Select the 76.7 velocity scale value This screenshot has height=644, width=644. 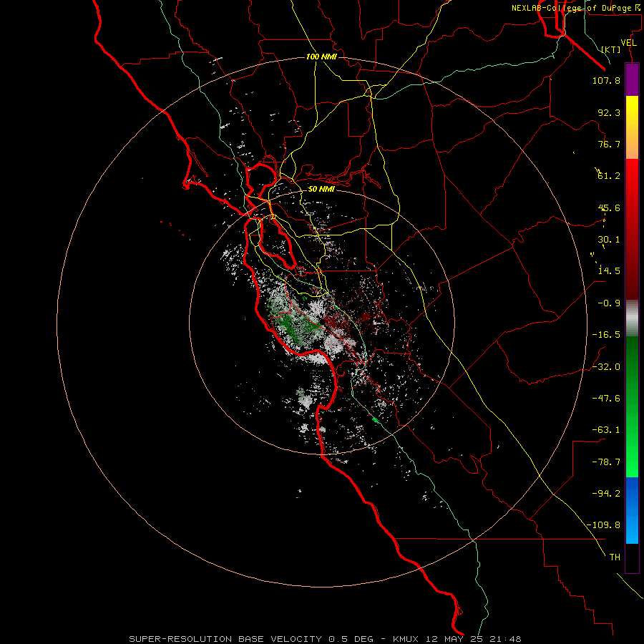(x=609, y=144)
